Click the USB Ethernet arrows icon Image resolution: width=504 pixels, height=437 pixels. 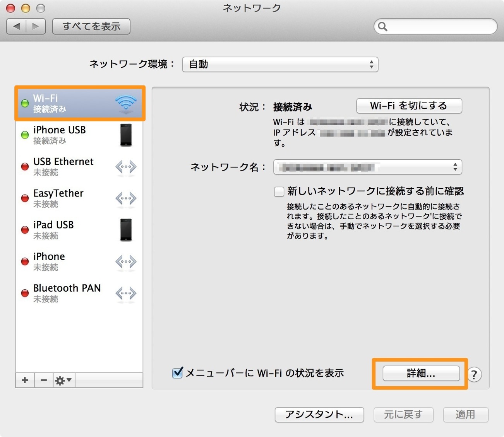click(126, 167)
